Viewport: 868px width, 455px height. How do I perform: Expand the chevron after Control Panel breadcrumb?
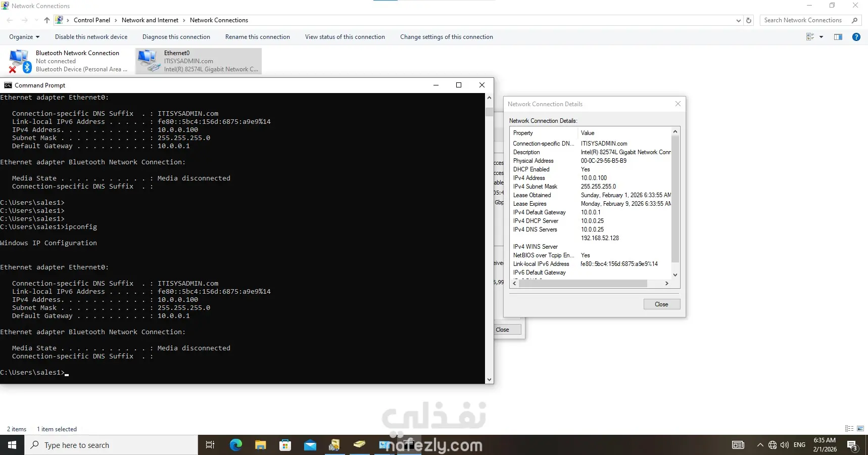(116, 20)
